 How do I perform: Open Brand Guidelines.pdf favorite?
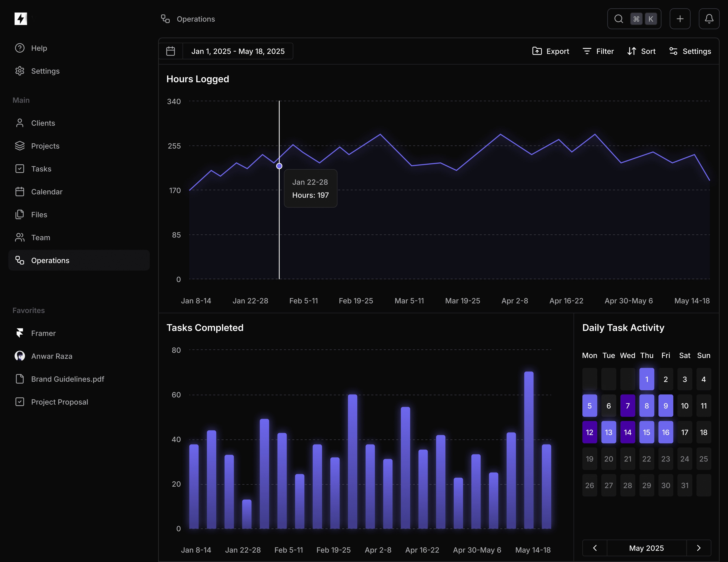[67, 379]
